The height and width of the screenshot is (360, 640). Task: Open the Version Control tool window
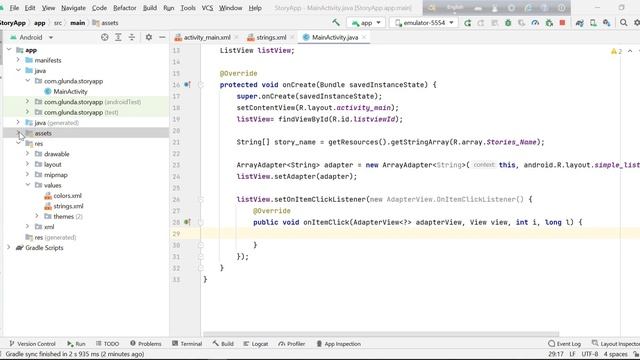32,344
